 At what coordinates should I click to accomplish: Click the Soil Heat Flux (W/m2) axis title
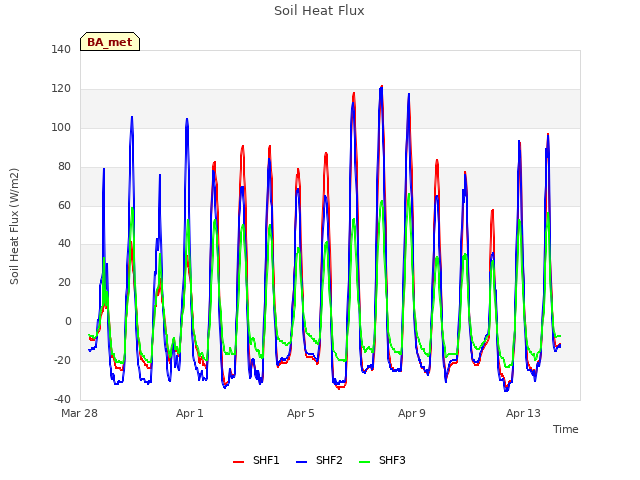point(14,226)
